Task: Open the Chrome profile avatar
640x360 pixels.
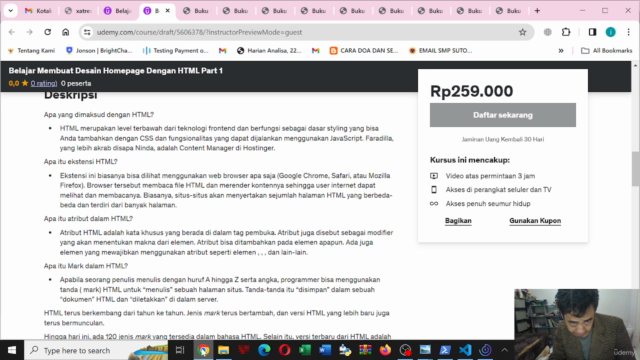Action: coord(611,32)
